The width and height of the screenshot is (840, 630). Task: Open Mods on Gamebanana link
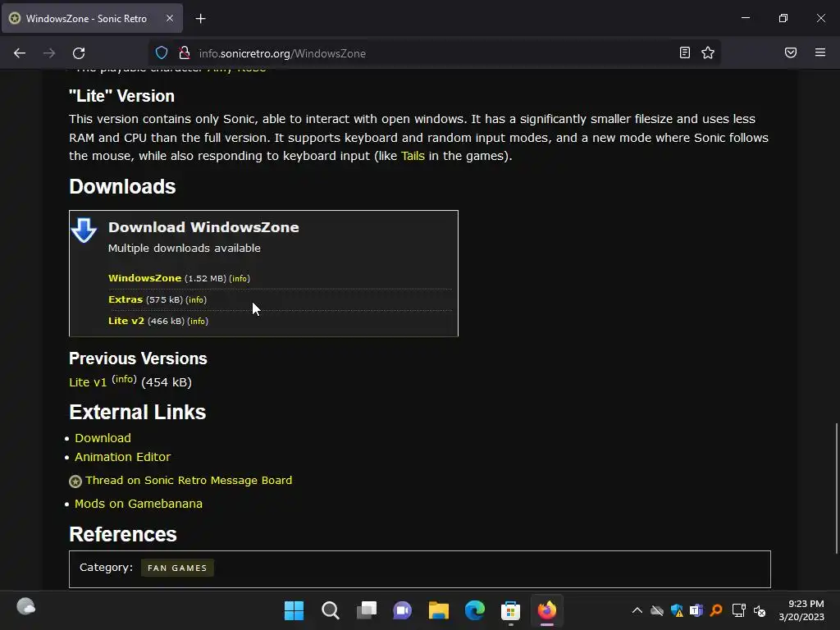138,504
